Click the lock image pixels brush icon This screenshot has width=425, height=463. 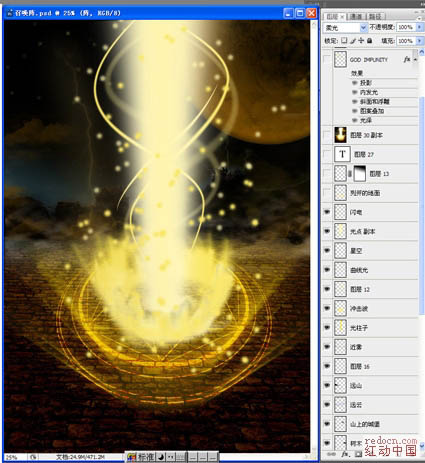pyautogui.click(x=353, y=41)
